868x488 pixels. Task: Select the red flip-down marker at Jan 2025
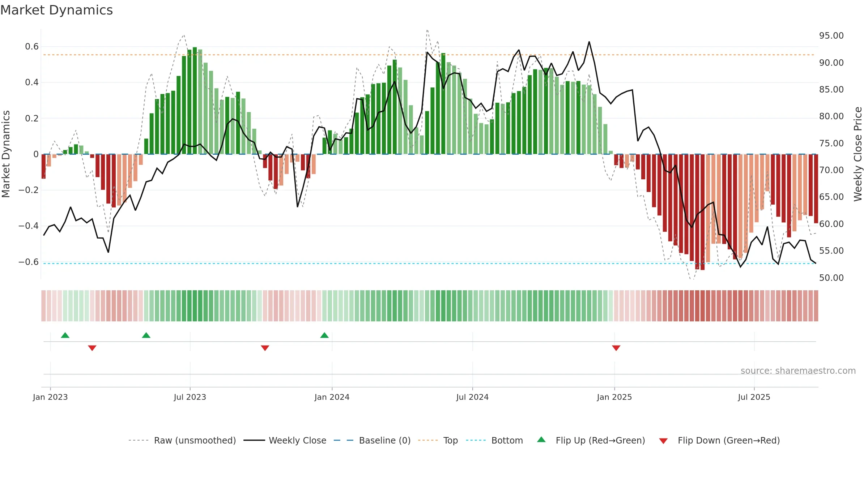point(616,348)
